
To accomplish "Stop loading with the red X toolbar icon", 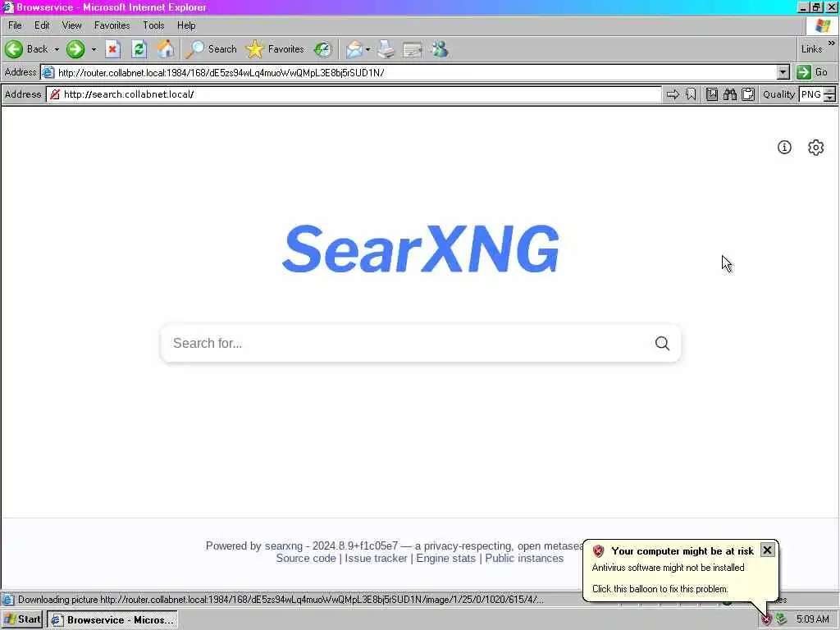I will [112, 49].
